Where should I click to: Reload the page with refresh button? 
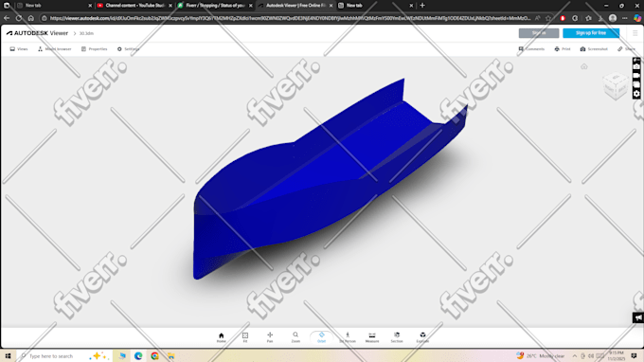19,18
